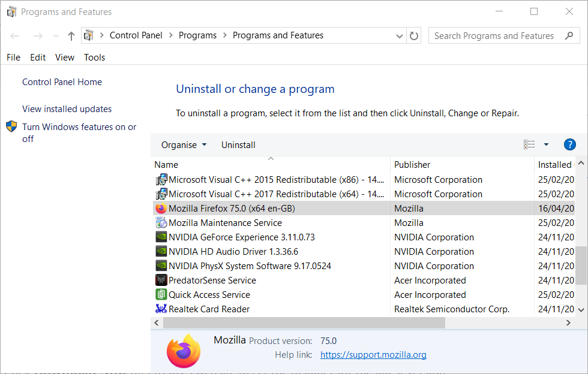Click the Forward navigation arrow

[x=38, y=36]
